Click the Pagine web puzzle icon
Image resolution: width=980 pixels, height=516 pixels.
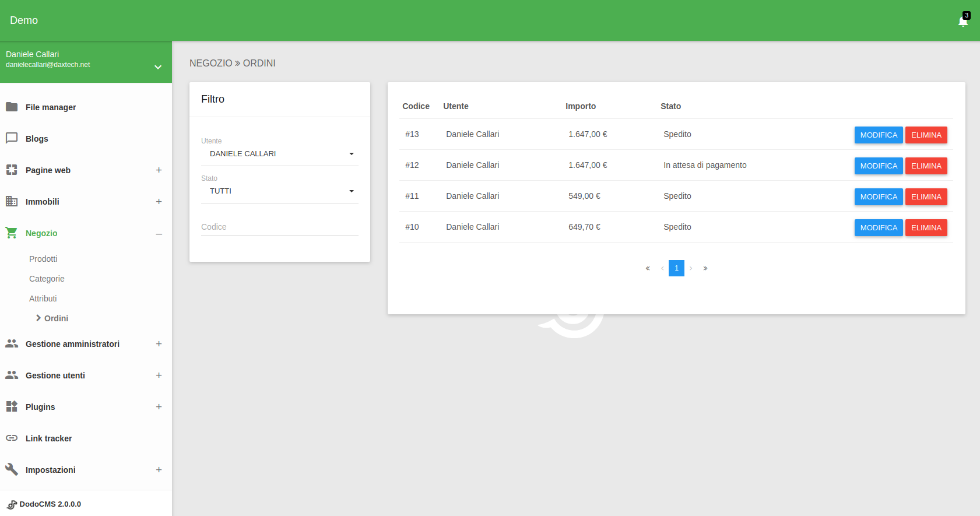(12, 170)
